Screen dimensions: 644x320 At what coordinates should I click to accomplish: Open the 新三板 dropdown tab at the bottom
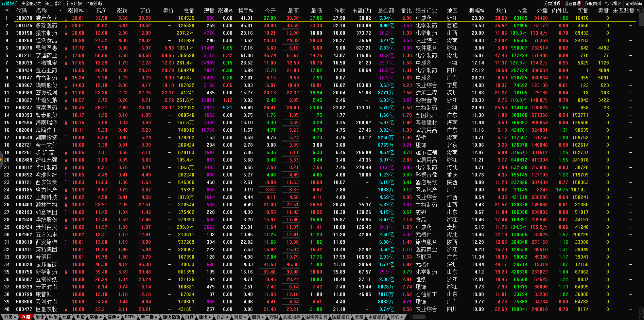[149, 317]
